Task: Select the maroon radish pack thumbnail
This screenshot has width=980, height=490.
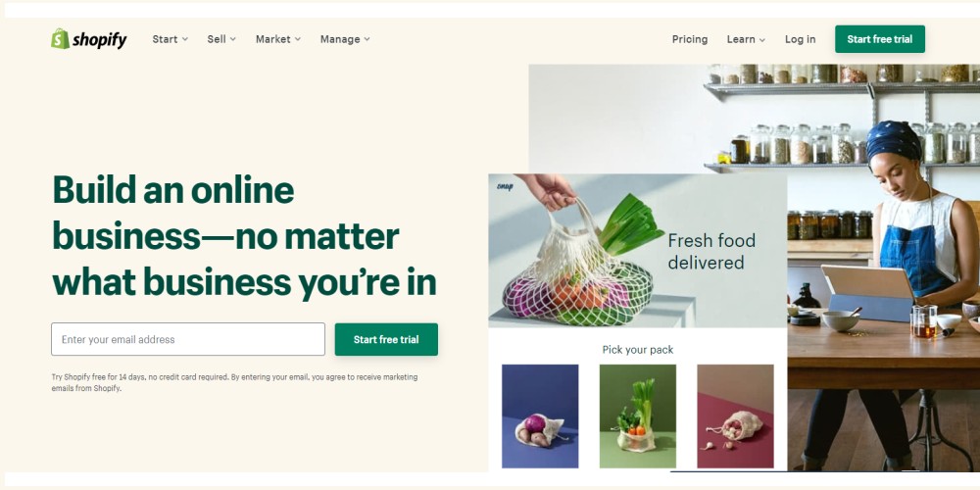Action: pos(735,416)
